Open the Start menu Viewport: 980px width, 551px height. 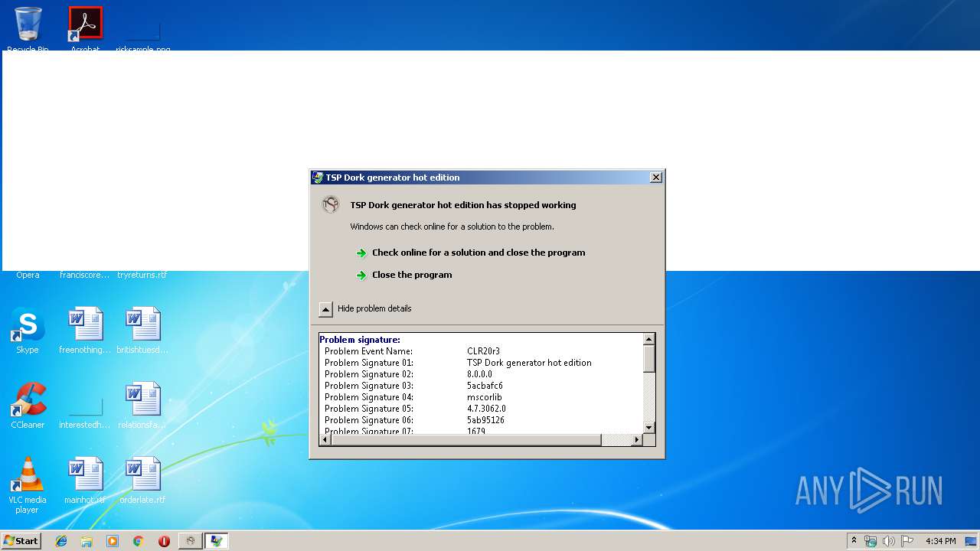click(x=21, y=541)
